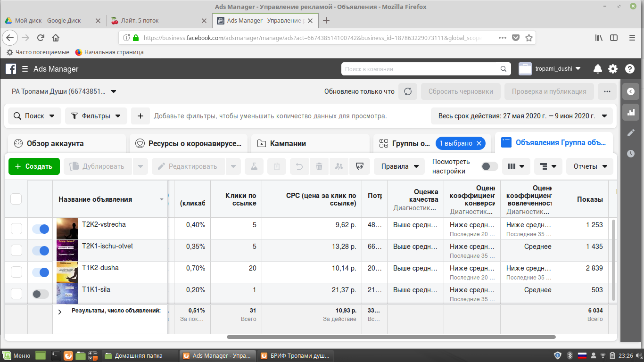Screen dimensions: 644x362
Task: Tick the checkbox for T1K2-dusha
Action: point(17,272)
